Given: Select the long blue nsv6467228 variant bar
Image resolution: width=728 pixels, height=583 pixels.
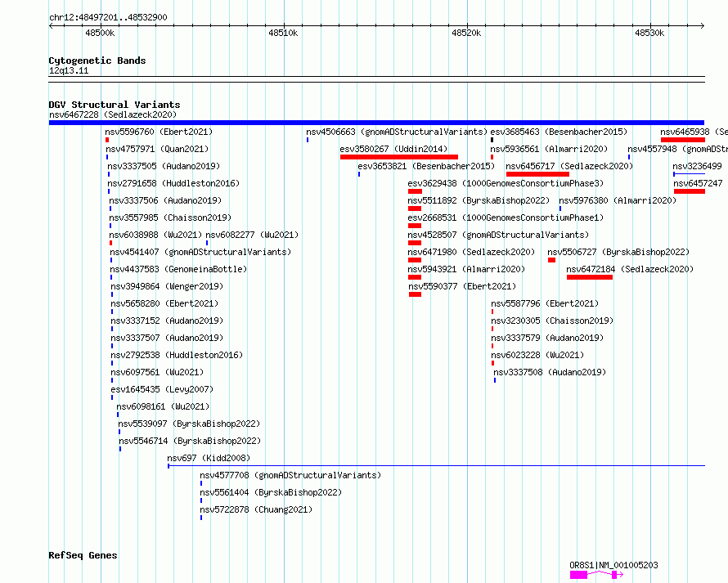Looking at the screenshot, I should [x=376, y=123].
